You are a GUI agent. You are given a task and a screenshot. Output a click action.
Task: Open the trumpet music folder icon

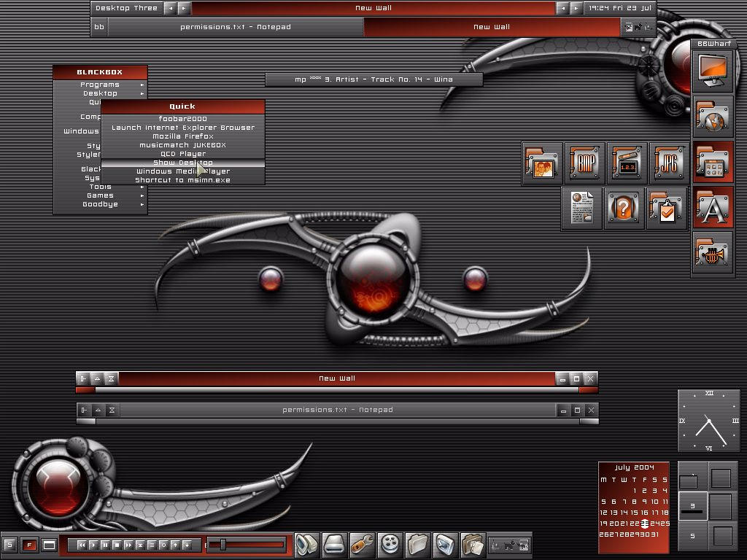[x=713, y=254]
